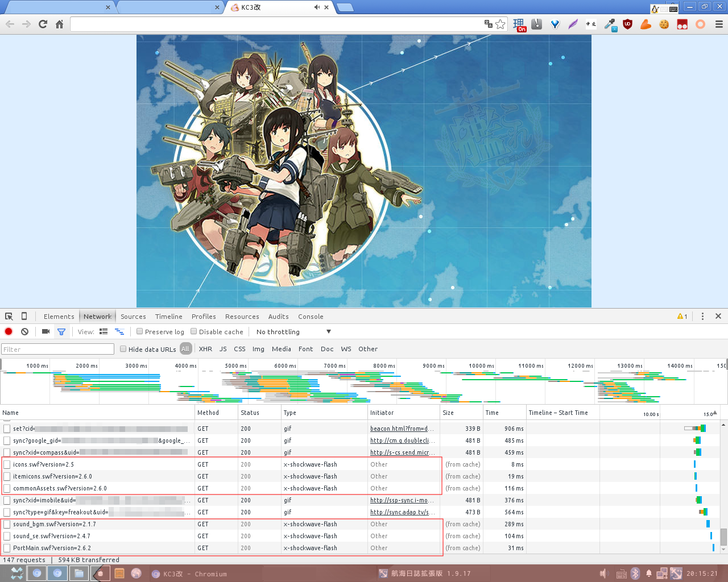Open the uBlock Origin shield extension
The image size is (728, 582).
pyautogui.click(x=627, y=24)
